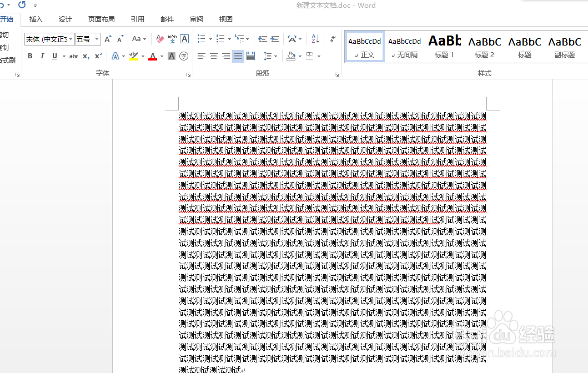Apply the 标题 2 style
Image resolution: width=588 pixels, height=373 pixels.
485,47
